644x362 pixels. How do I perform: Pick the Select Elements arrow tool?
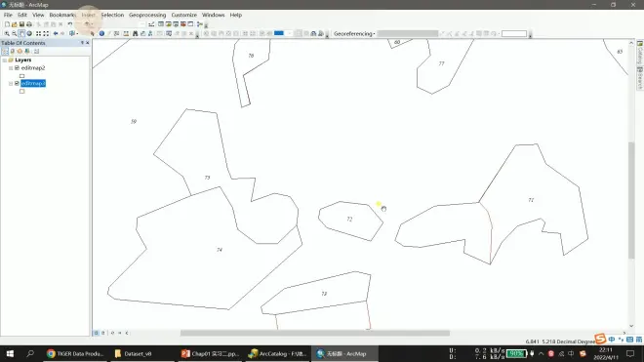[93, 34]
